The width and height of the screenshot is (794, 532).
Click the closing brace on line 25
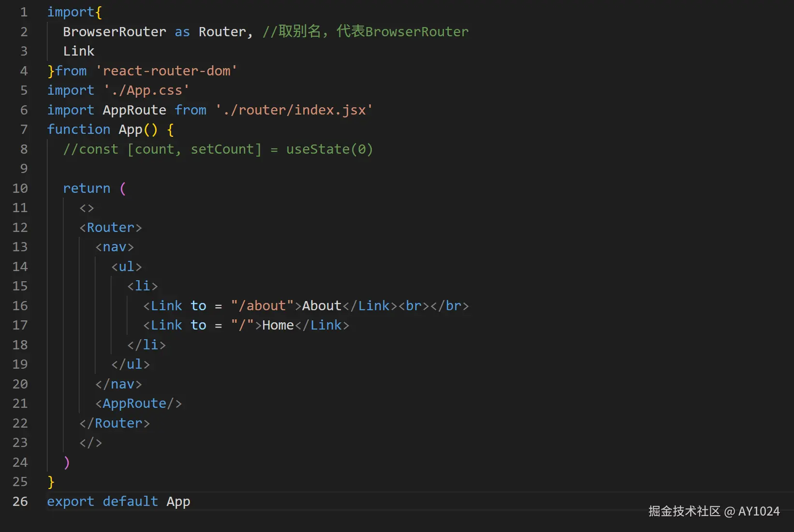pos(51,482)
